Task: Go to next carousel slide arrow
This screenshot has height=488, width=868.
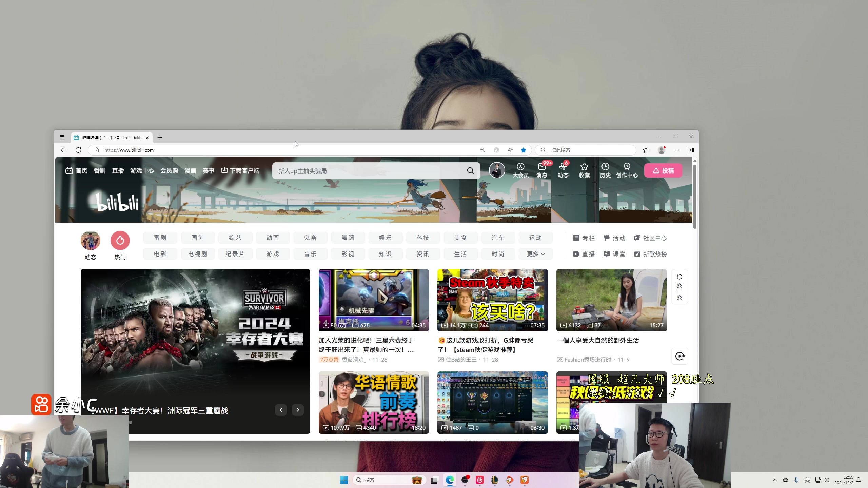Action: coord(298,410)
